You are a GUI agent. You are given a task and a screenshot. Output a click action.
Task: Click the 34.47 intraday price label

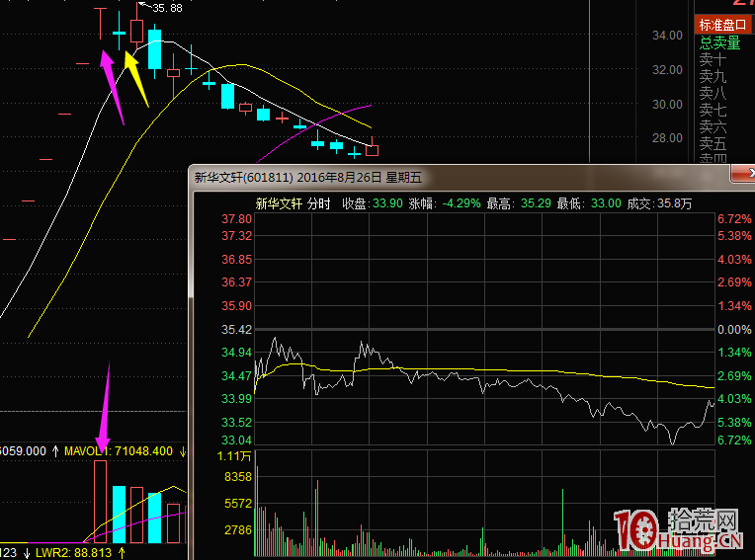[236, 375]
